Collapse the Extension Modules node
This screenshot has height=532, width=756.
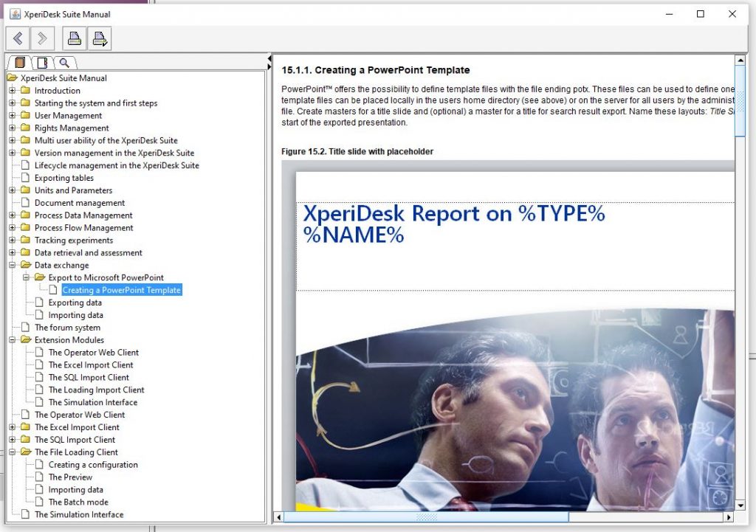point(12,339)
